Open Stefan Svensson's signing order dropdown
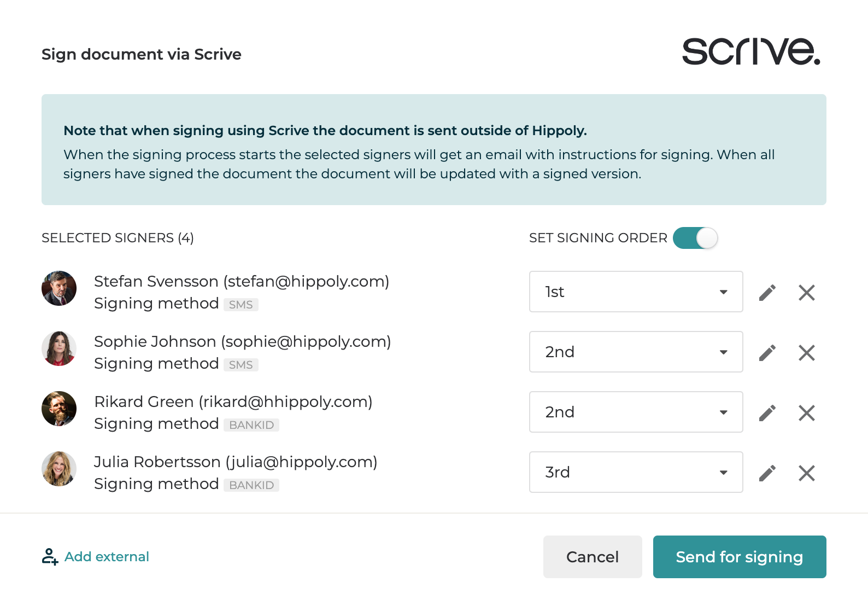Screen dimensions: 868x605 coord(636,292)
